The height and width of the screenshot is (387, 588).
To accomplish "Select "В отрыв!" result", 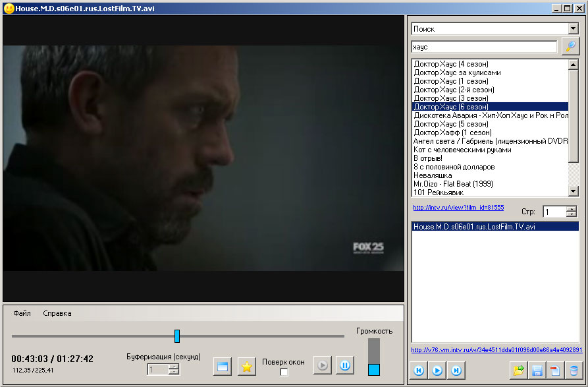I will coord(490,158).
